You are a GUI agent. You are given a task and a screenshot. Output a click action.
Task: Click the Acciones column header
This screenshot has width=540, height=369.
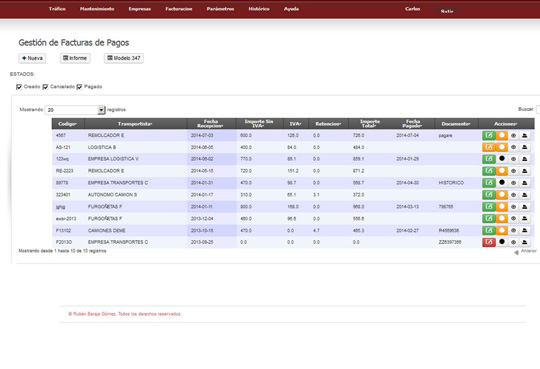506,124
